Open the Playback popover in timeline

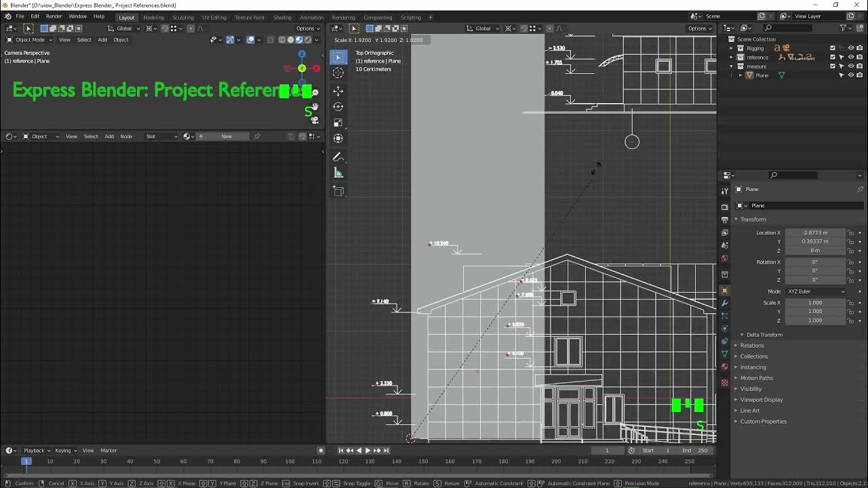tap(37, 450)
